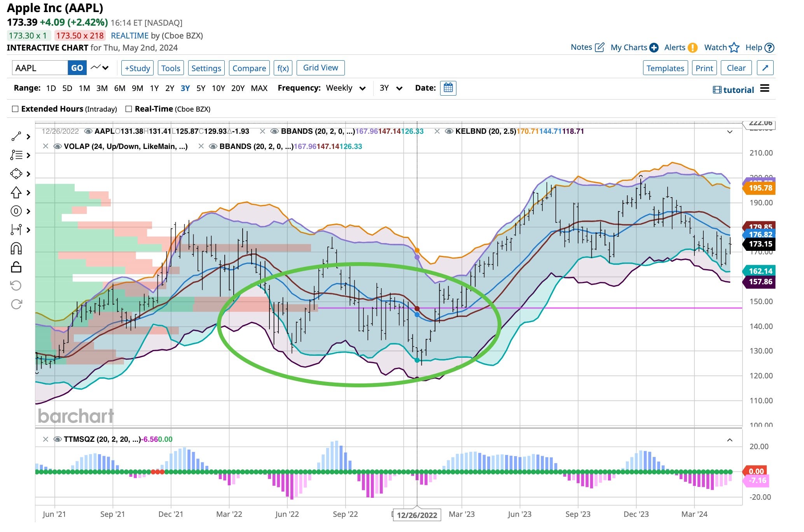
Task: Open Notes pencil icon
Action: click(x=600, y=47)
